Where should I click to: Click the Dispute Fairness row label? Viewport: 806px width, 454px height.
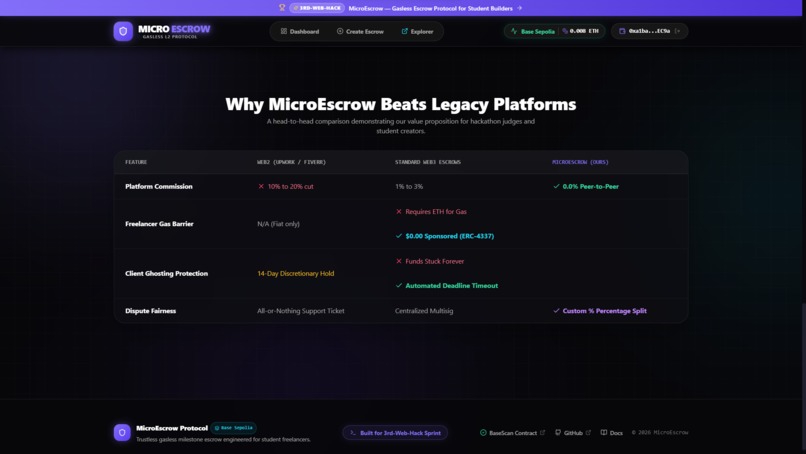tap(150, 311)
